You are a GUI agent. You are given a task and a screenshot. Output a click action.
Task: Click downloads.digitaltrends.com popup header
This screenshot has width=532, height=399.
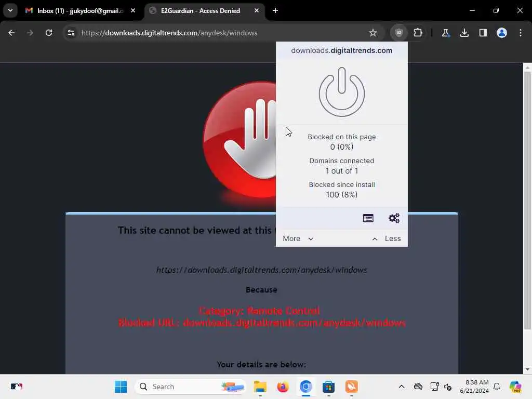pyautogui.click(x=342, y=50)
